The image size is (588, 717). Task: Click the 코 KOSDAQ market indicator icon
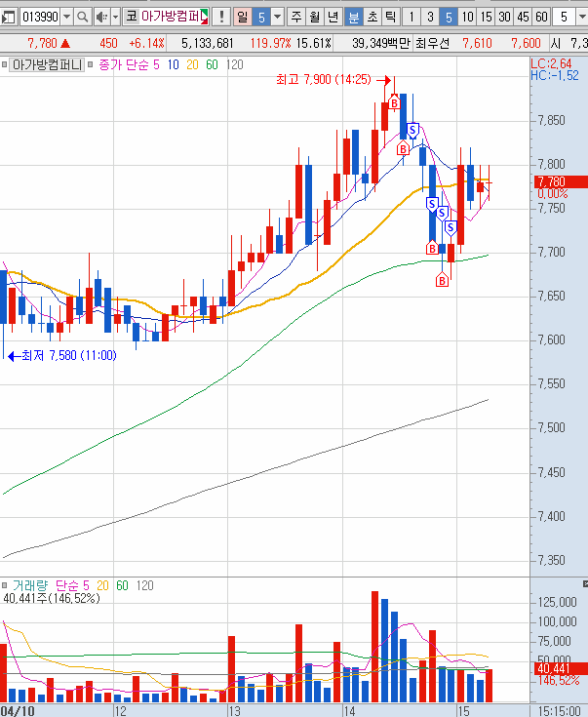pos(131,17)
